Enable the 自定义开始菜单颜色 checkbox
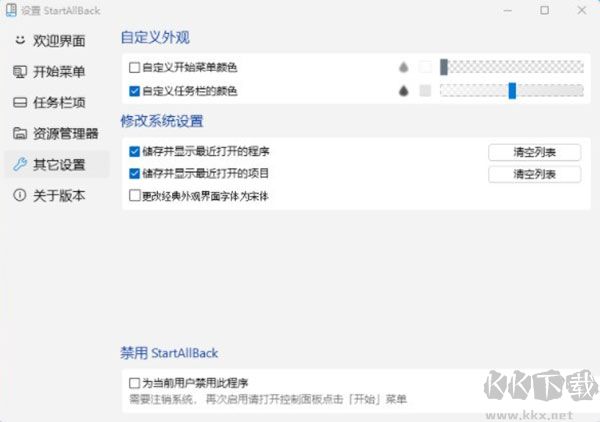This screenshot has width=600, height=422. [x=135, y=68]
